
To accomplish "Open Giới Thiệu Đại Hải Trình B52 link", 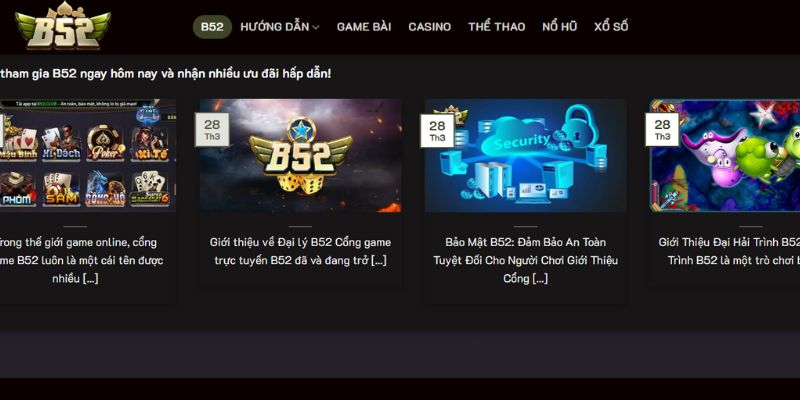I will [729, 251].
